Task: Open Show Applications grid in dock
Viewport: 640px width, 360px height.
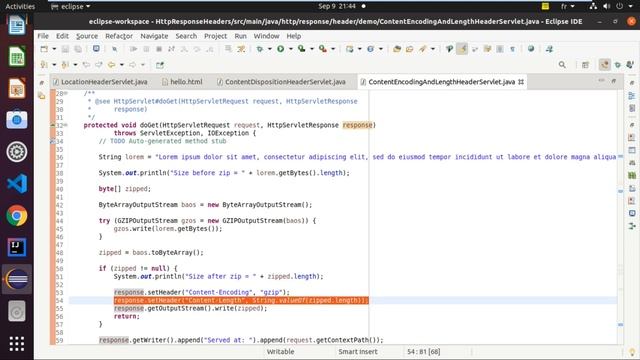Action: click(x=17, y=344)
